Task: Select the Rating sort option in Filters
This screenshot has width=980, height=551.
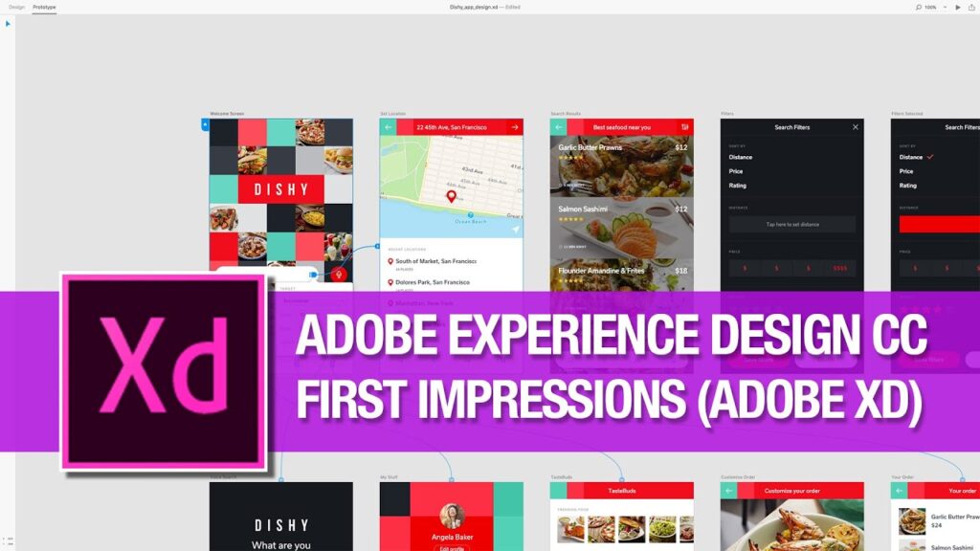Action: [x=738, y=186]
